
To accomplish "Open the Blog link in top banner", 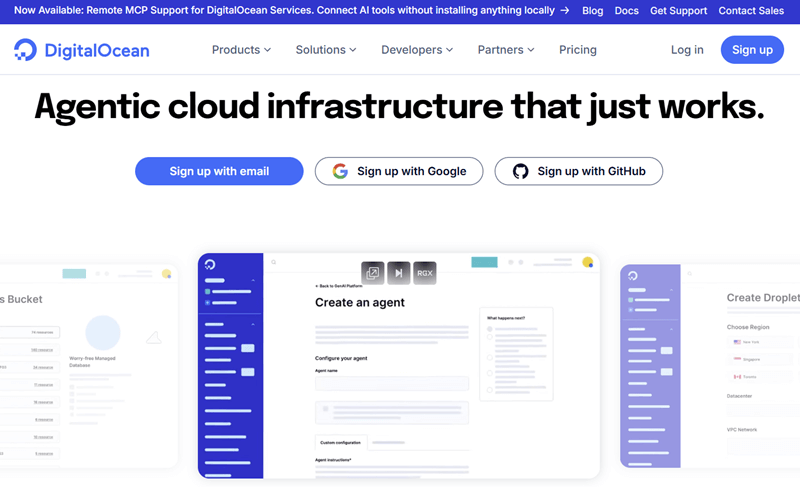I will coord(592,11).
